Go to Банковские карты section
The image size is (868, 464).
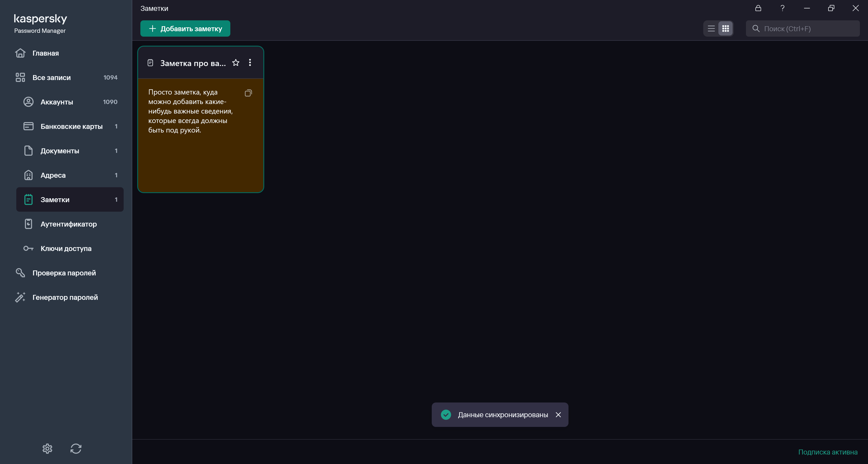point(71,126)
